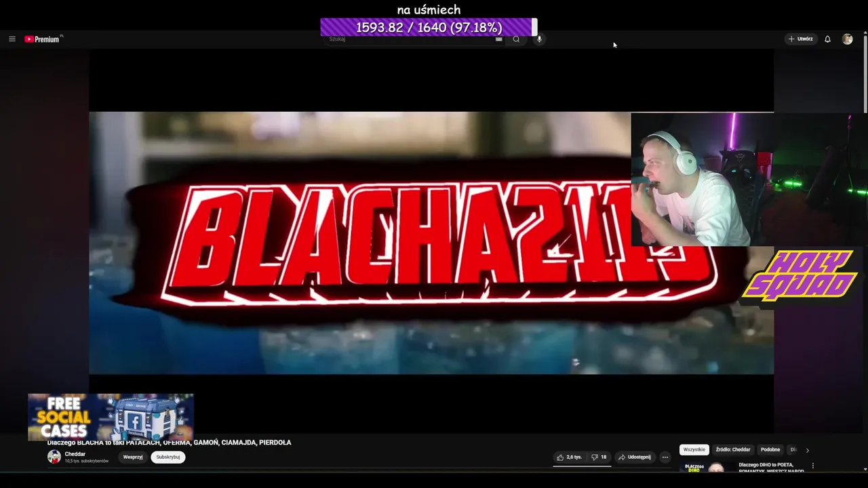This screenshot has height=488, width=868.
Task: Go to YouTube Premium home logo
Action: [43, 39]
